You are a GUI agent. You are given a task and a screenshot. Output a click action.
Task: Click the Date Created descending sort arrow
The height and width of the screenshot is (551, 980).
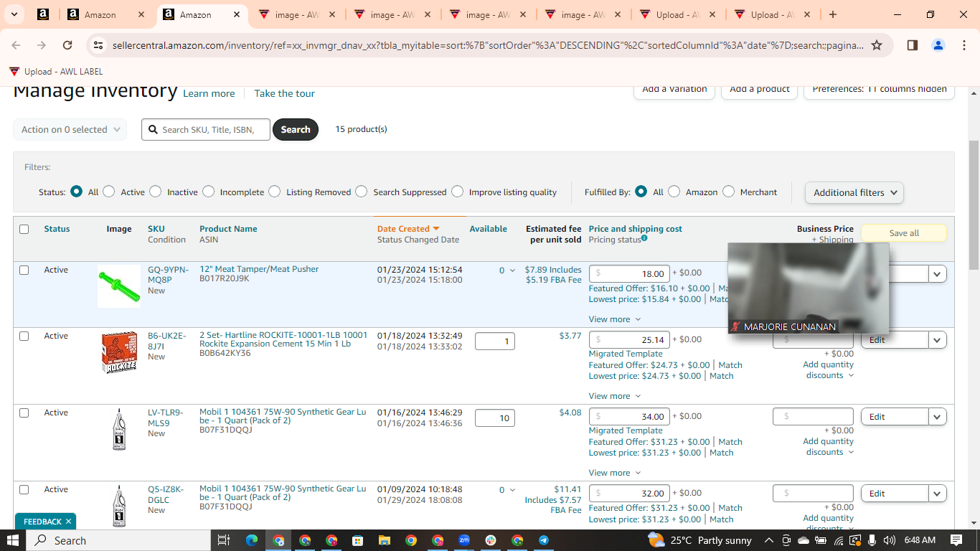point(436,229)
